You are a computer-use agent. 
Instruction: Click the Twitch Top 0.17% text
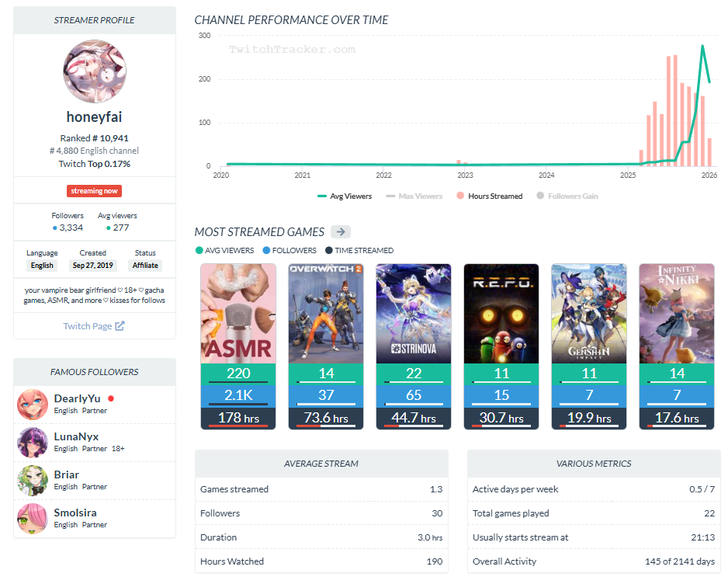(x=94, y=164)
